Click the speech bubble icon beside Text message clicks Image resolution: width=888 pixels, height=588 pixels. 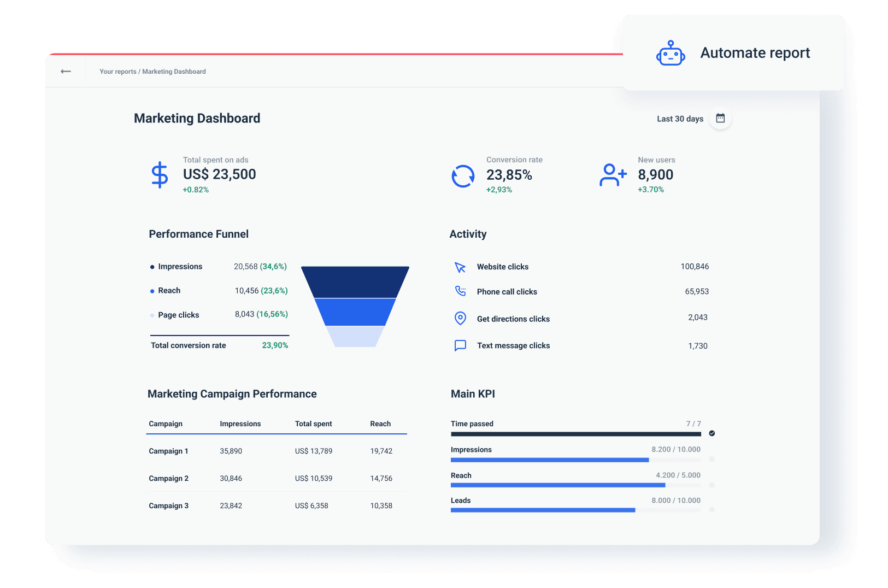point(460,345)
